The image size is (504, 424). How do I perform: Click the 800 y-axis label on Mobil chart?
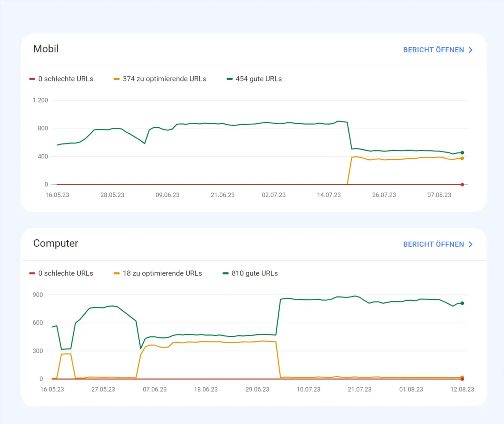(43, 128)
